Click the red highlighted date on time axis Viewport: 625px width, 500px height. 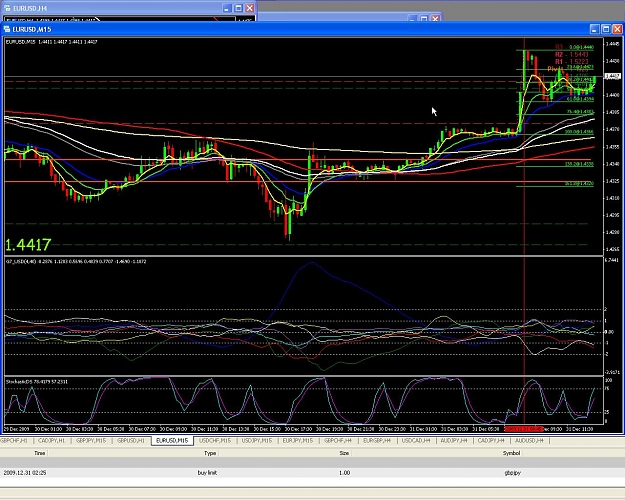(x=524, y=429)
